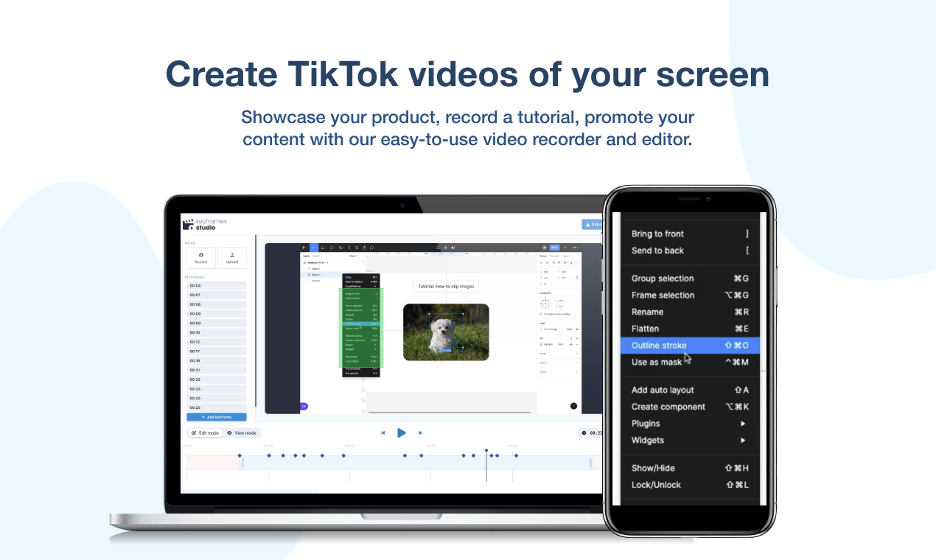This screenshot has height=560, width=936.
Task: Toggle the Fill visibility eye icon
Action: 571,344
